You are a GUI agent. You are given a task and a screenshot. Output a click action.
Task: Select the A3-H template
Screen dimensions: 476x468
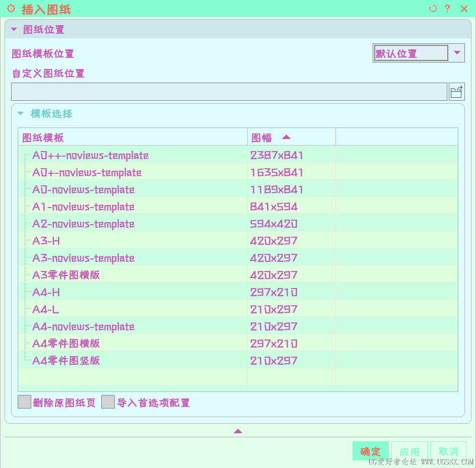pyautogui.click(x=238, y=241)
